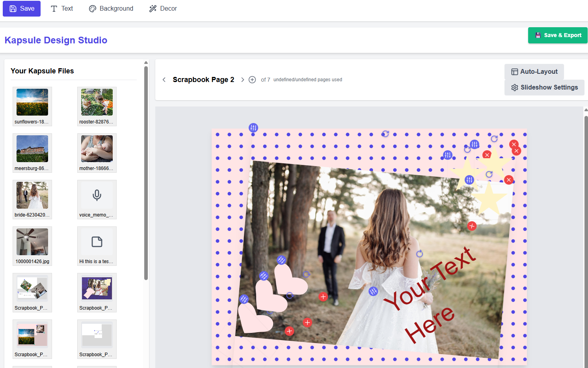
Task: Select the sunflowers photo thumbnail
Action: click(x=32, y=102)
